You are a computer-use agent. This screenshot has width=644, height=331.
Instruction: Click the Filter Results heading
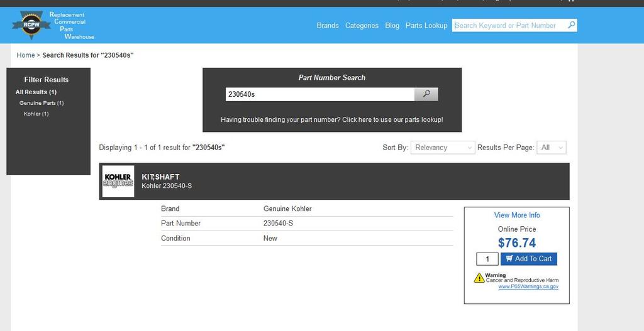click(47, 80)
